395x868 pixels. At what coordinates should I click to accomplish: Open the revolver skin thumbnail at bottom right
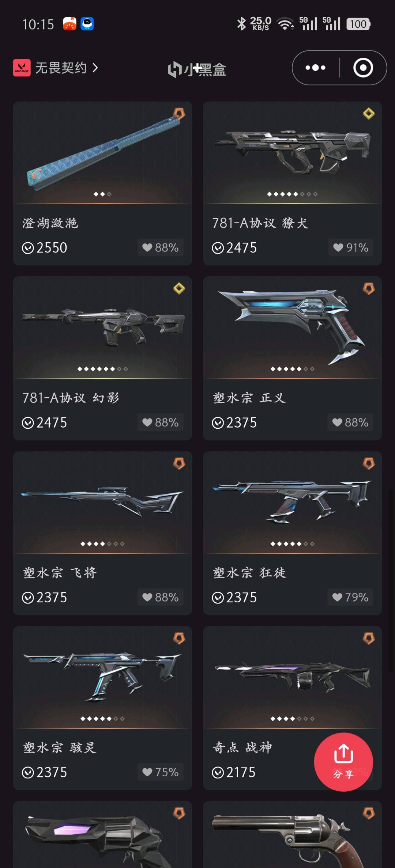[292, 834]
